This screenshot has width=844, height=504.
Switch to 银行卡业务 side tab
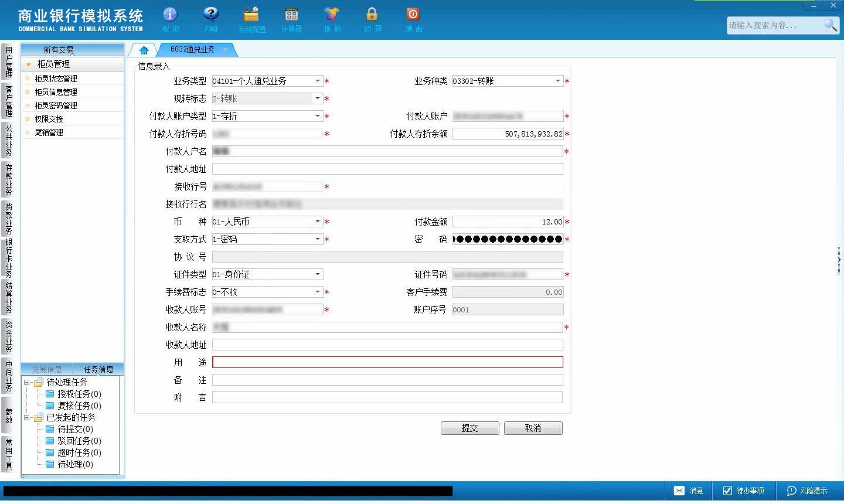click(x=9, y=258)
